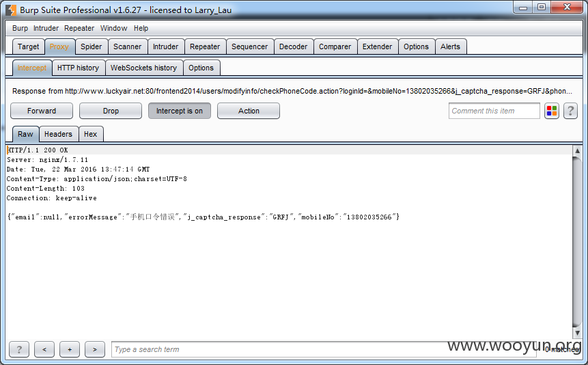The width and height of the screenshot is (588, 365).
Task: Click the plus search options button
Action: (x=70, y=349)
